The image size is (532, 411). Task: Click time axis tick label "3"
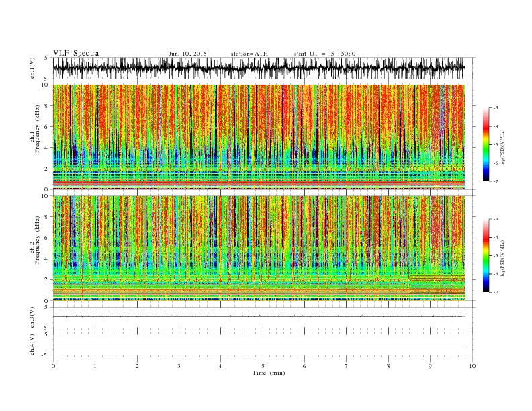pyautogui.click(x=179, y=366)
